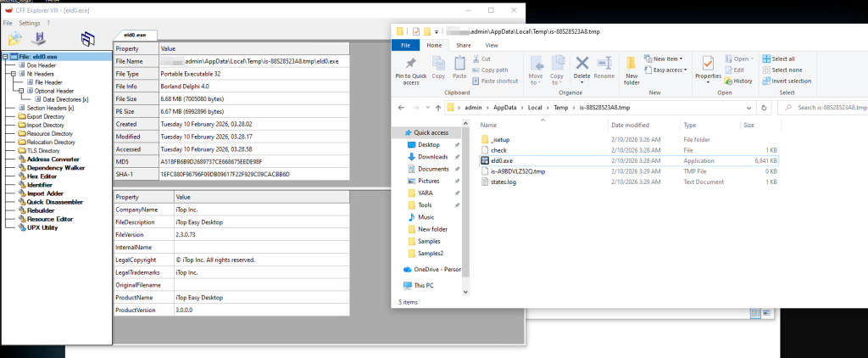Image resolution: width=868 pixels, height=358 pixels.
Task: Collapse the File: eld0.exe root node
Action: pyautogui.click(x=6, y=57)
